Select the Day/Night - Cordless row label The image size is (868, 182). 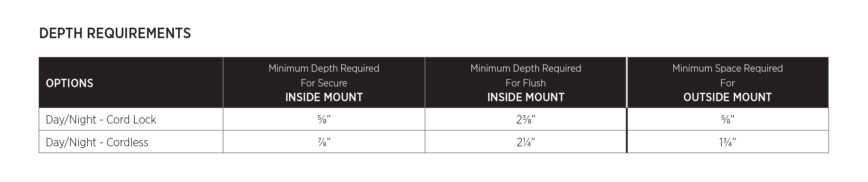pos(97,142)
